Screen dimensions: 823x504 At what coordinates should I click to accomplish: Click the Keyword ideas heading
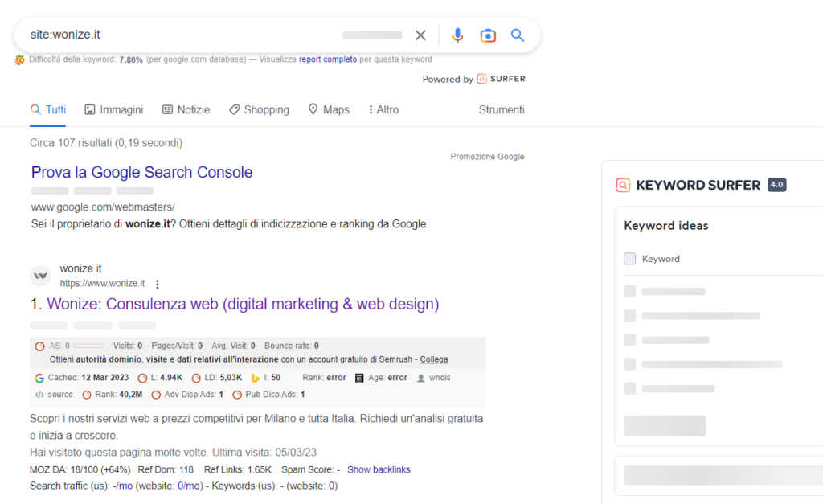(x=666, y=226)
